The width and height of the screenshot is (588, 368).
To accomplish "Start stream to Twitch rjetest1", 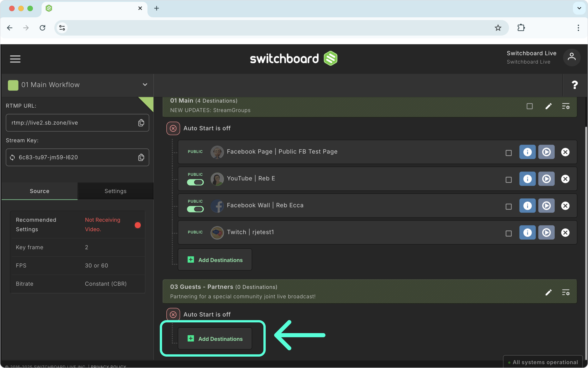I will point(546,232).
